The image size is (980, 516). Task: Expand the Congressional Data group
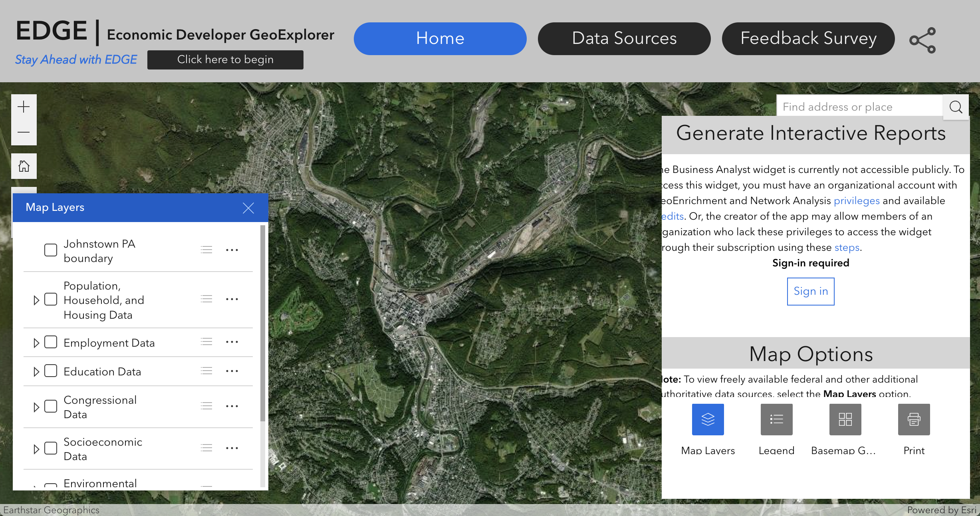pyautogui.click(x=36, y=407)
